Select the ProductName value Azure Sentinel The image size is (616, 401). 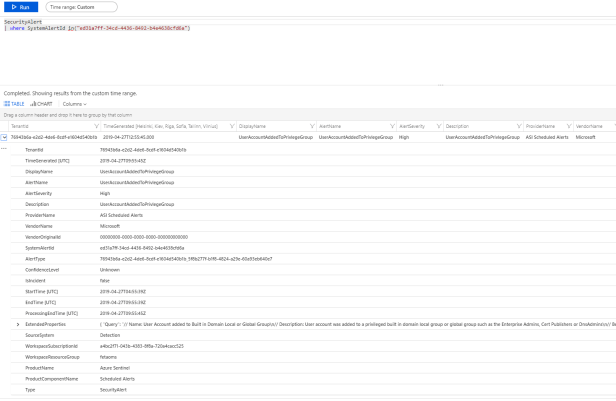(115, 368)
